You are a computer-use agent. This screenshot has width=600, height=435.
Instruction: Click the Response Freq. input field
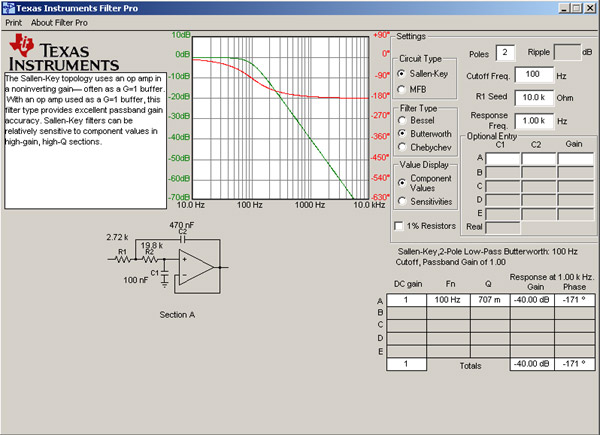click(534, 121)
